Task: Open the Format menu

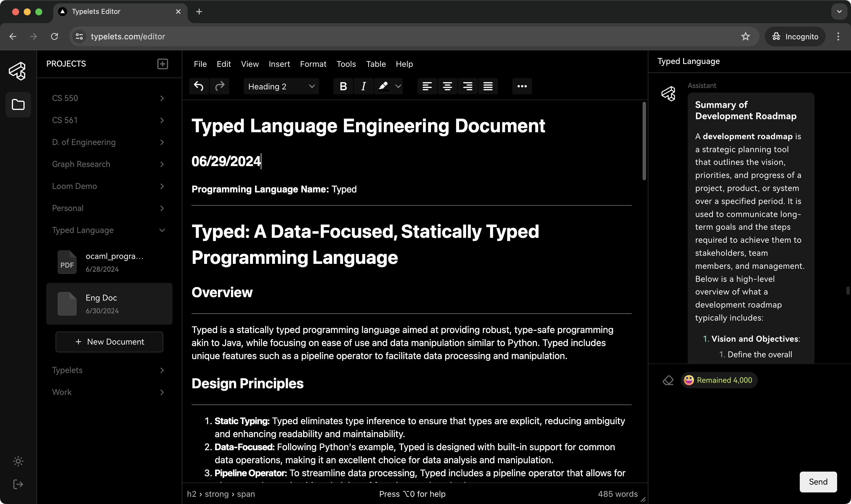Action: [x=313, y=64]
